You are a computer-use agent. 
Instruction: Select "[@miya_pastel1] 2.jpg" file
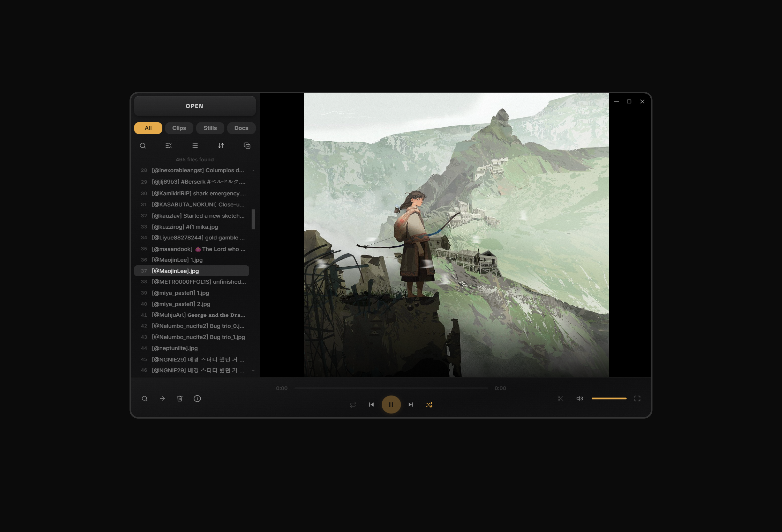[191, 304]
